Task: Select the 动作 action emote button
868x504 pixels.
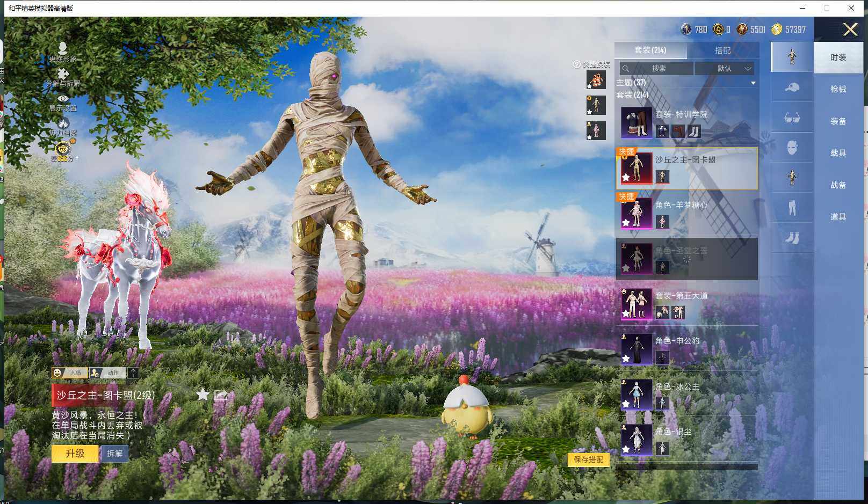Action: pos(107,372)
